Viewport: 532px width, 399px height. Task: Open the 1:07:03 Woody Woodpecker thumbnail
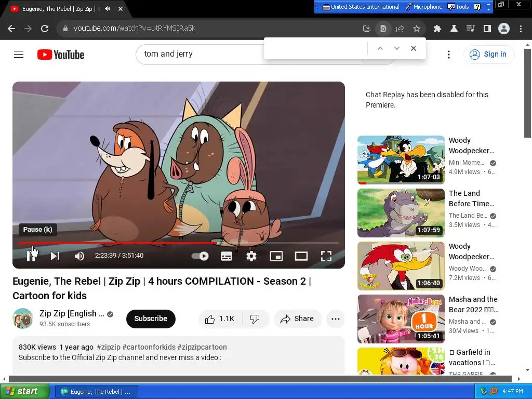[401, 160]
